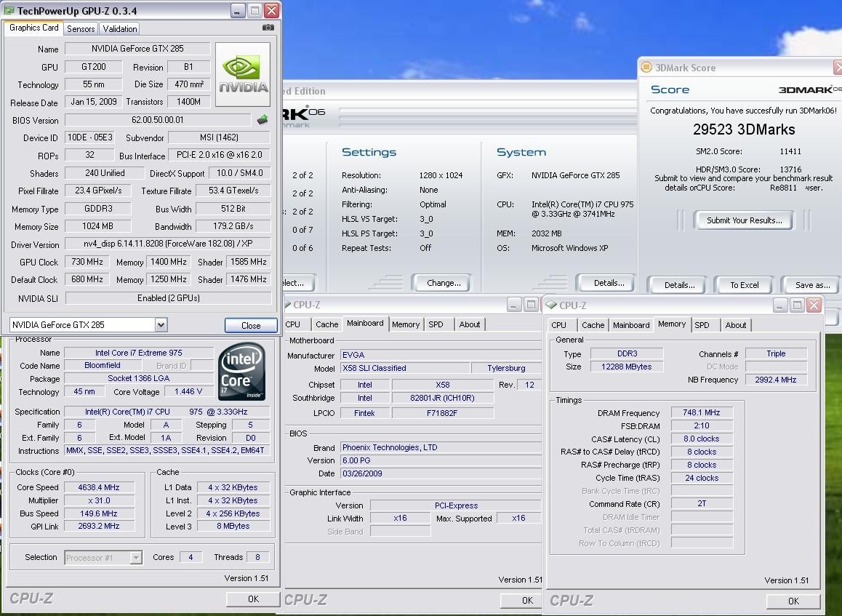Open the About tab in CPU-Z Mainboard window

point(469,324)
